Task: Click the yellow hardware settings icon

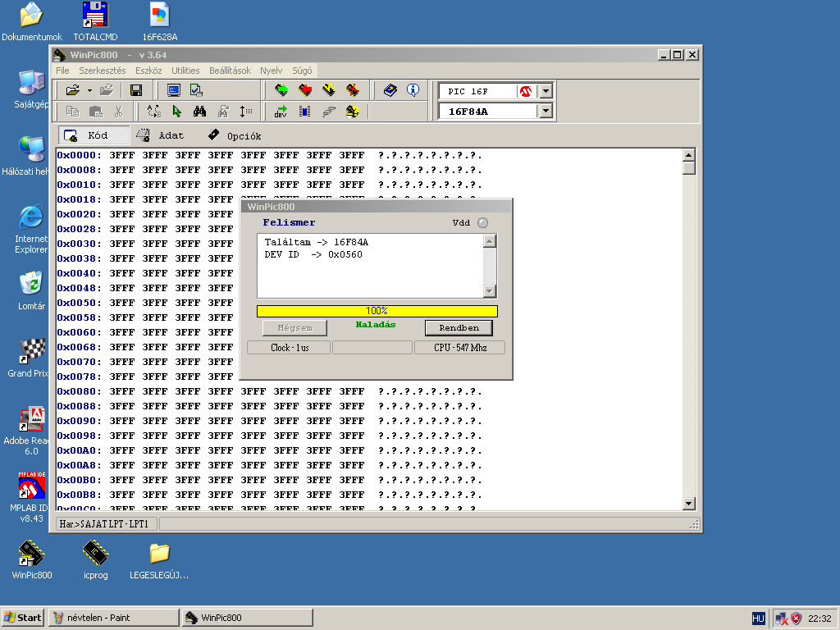Action: coord(352,112)
